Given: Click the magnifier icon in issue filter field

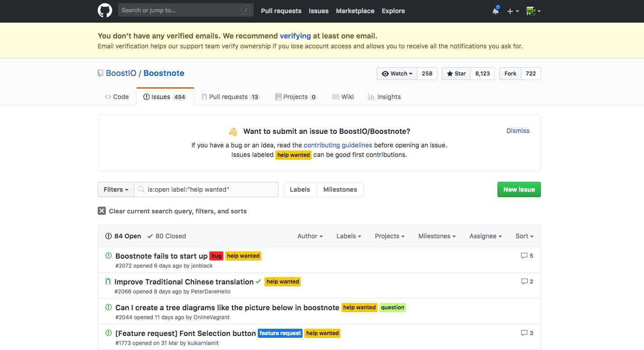Looking at the screenshot, I should click(141, 189).
